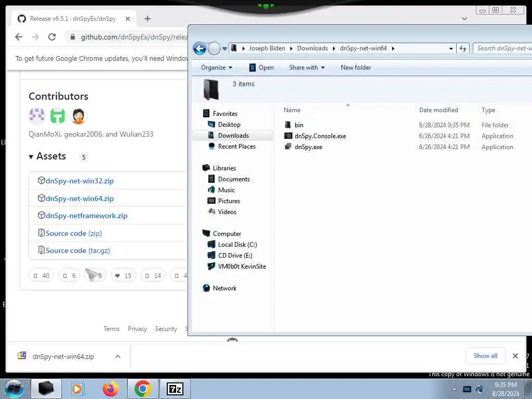This screenshot has height=399, width=532.
Task: Open Desktop in the navigation pane
Action: 229,125
